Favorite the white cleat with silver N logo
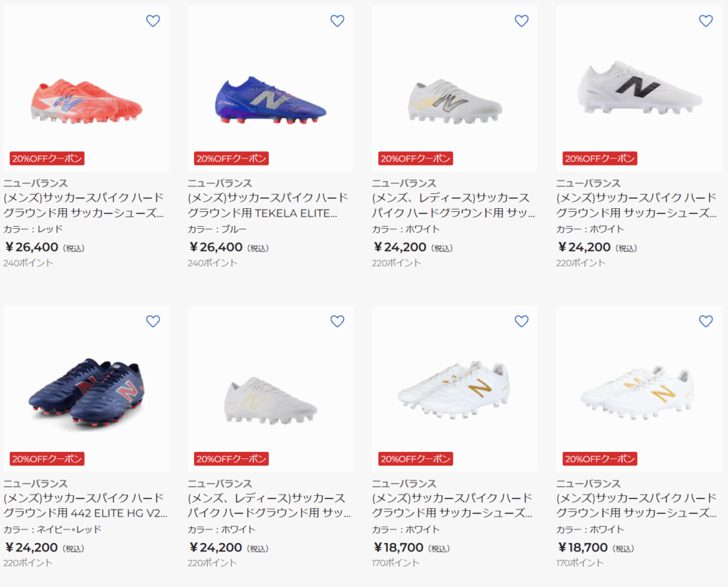This screenshot has width=728, height=587. point(521,21)
